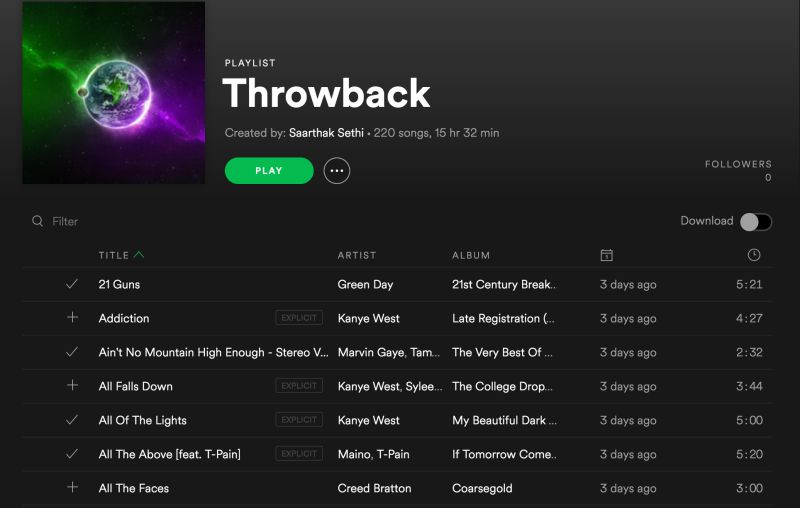The height and width of the screenshot is (508, 800).
Task: Add All Falls Down with plus icon
Action: coord(72,385)
